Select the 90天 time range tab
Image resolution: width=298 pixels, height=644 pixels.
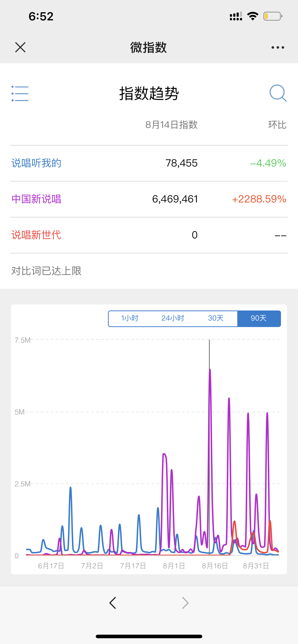pos(259,318)
